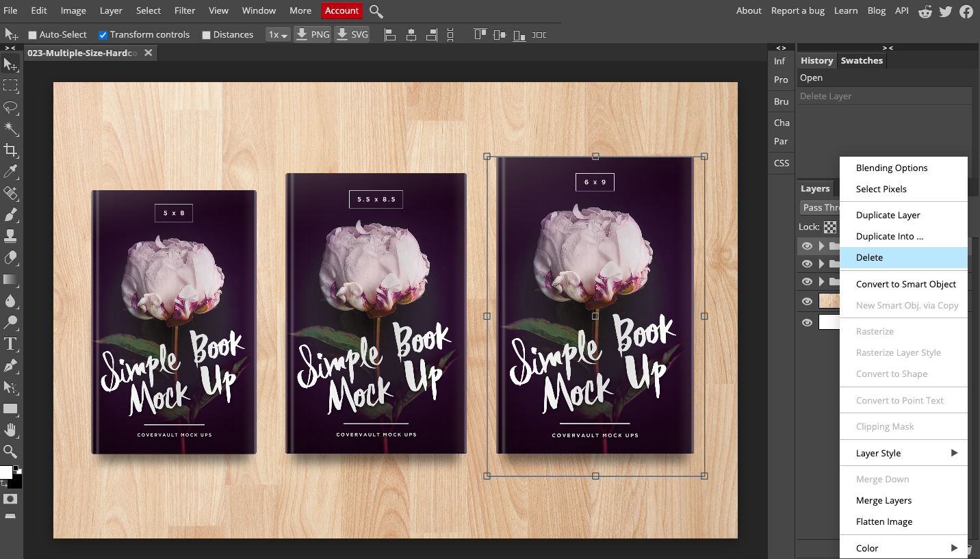Click the Account button
Screen dimensions: 980x559
coord(341,11)
